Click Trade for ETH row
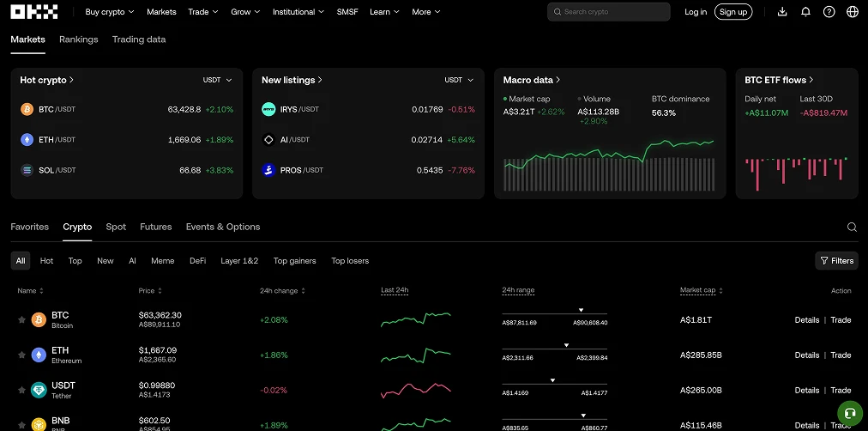This screenshot has height=431, width=868. tap(841, 355)
